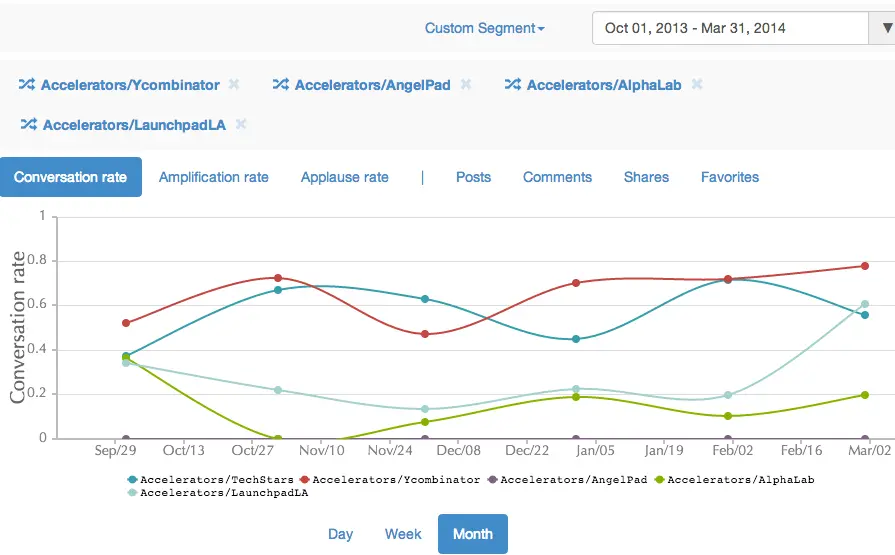Remove the Accelerators/LaunchpadLA segment tag
This screenshot has height=555, width=895.
[x=241, y=125]
